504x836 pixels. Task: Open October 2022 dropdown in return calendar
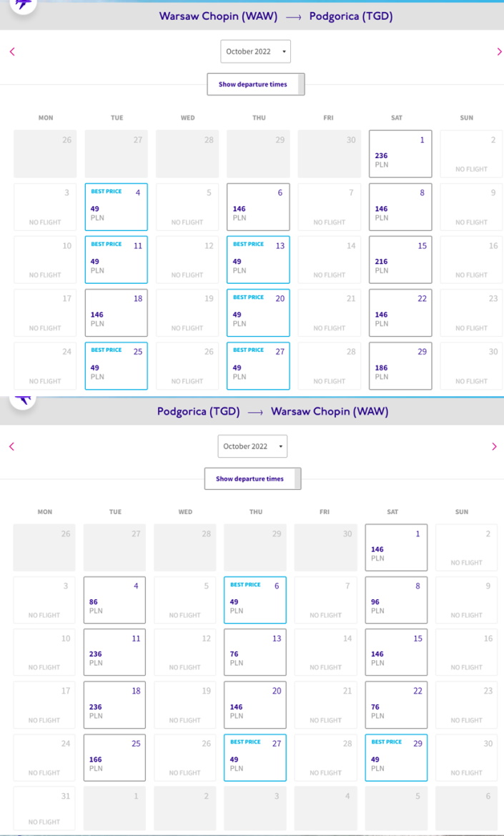point(252,446)
